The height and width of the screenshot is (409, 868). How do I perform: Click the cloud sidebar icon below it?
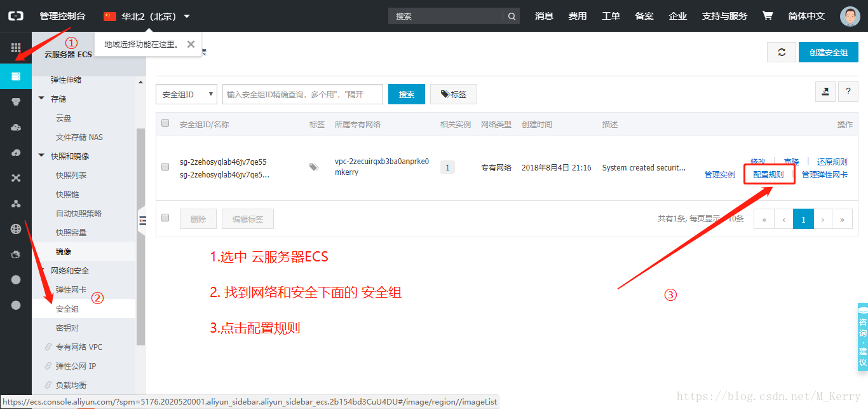[16, 127]
